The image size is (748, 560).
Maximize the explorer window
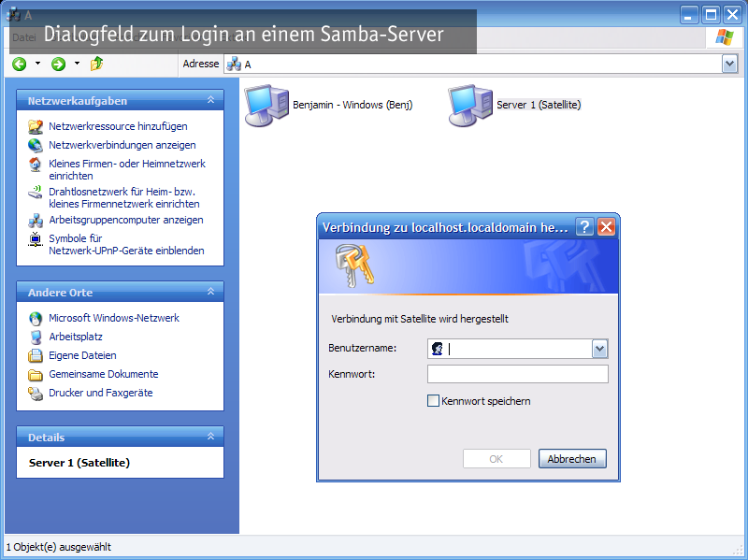pyautogui.click(x=711, y=15)
